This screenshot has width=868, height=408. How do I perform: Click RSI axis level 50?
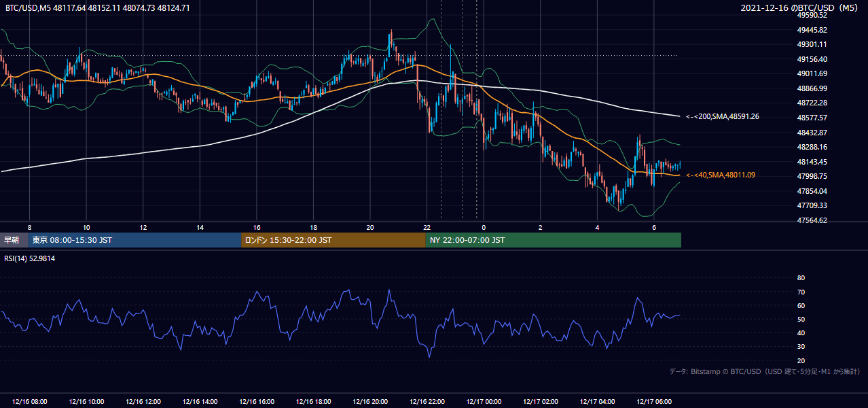tap(801, 319)
